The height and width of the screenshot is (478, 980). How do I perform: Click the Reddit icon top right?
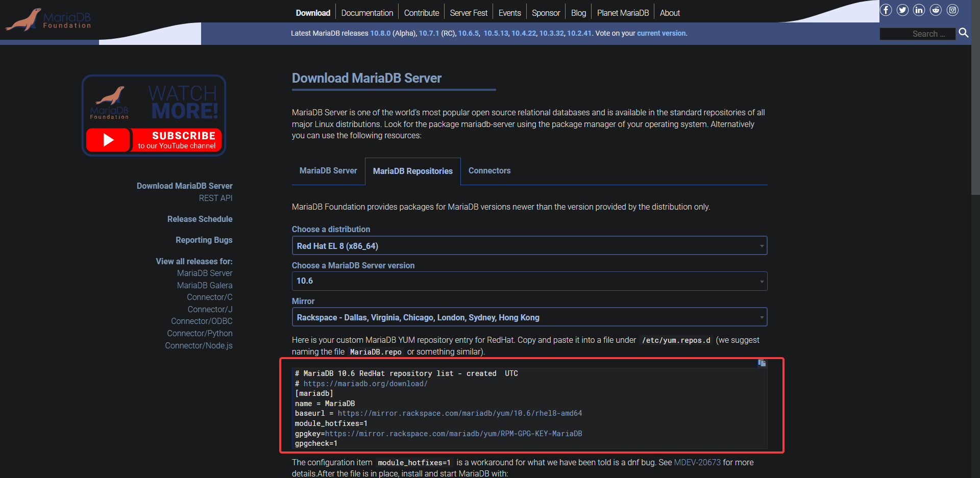936,10
